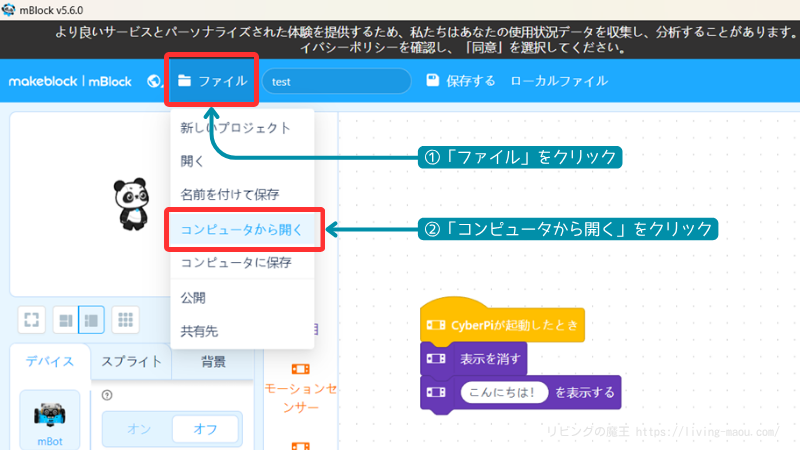Click CyberPiが起動したとき hat block
Image resolution: width=800 pixels, height=450 pixels.
click(503, 324)
